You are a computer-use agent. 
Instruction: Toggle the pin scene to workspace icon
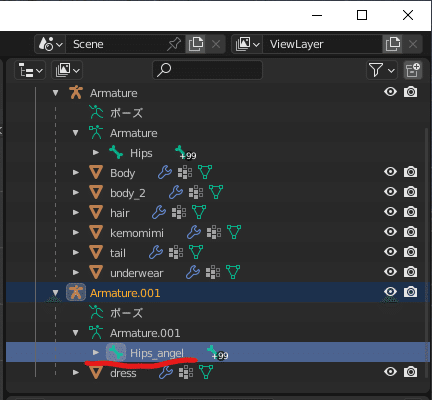174,44
